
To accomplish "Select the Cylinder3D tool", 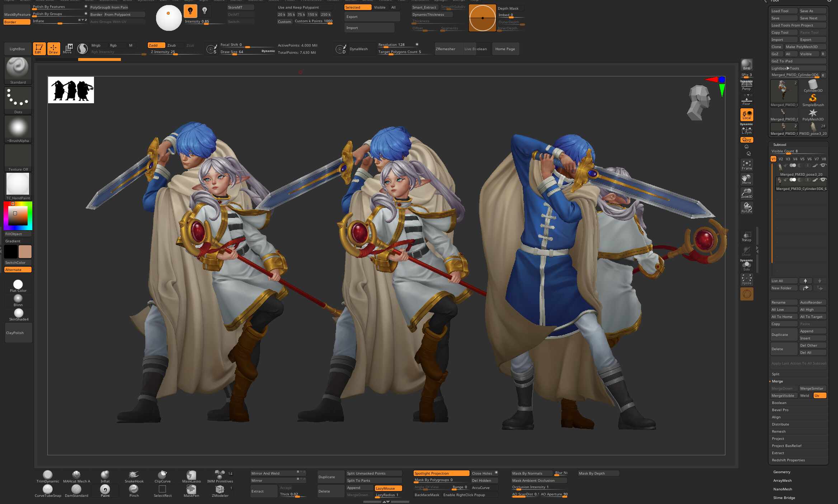I will 813,85.
